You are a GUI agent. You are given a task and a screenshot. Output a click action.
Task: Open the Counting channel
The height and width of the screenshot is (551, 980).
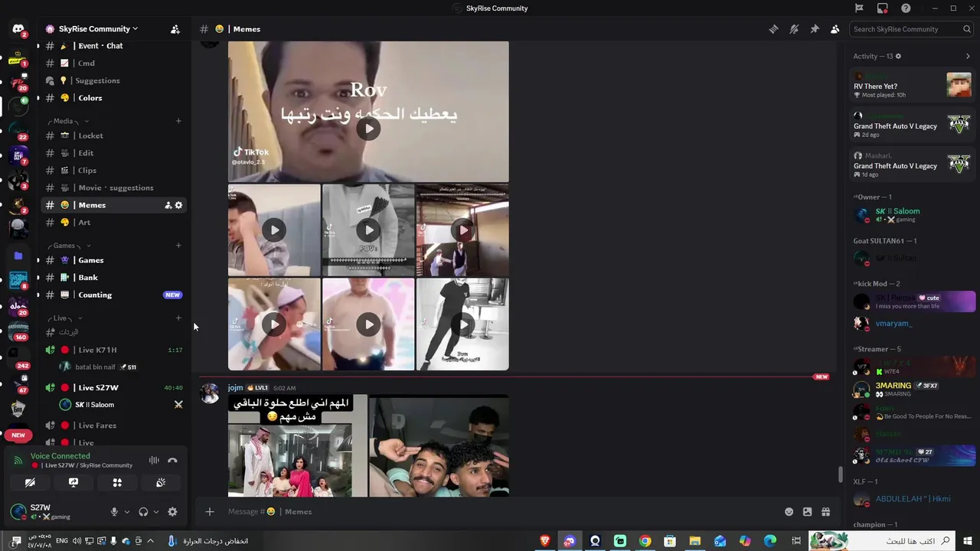(115, 295)
